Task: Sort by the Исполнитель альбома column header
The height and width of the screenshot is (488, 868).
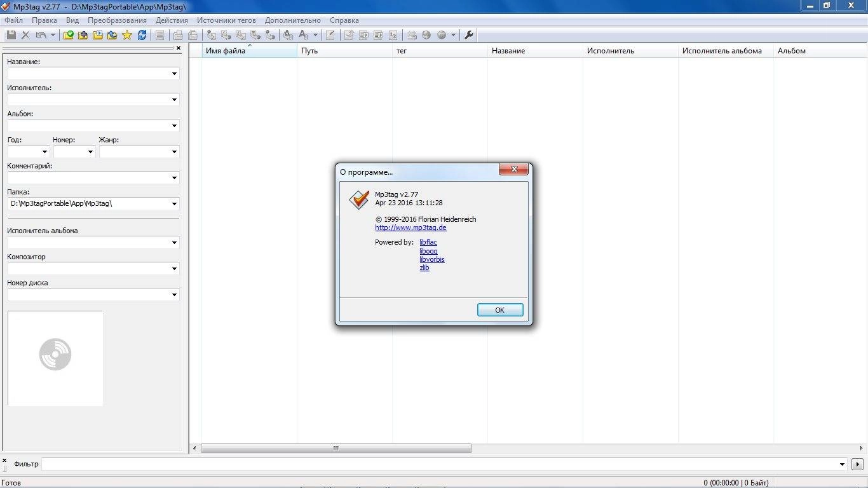Action: click(x=726, y=51)
